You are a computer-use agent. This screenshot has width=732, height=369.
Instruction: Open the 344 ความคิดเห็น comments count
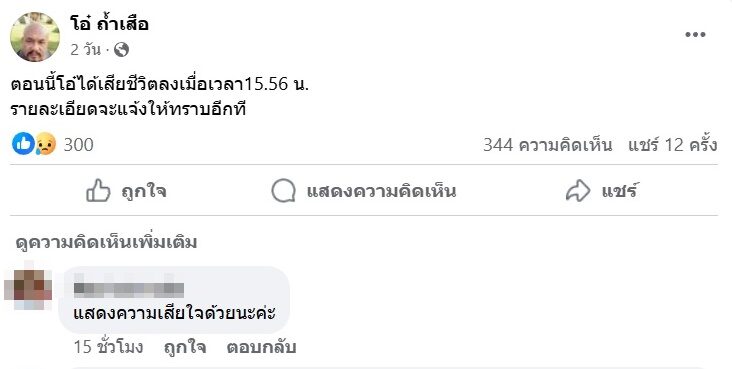click(547, 144)
